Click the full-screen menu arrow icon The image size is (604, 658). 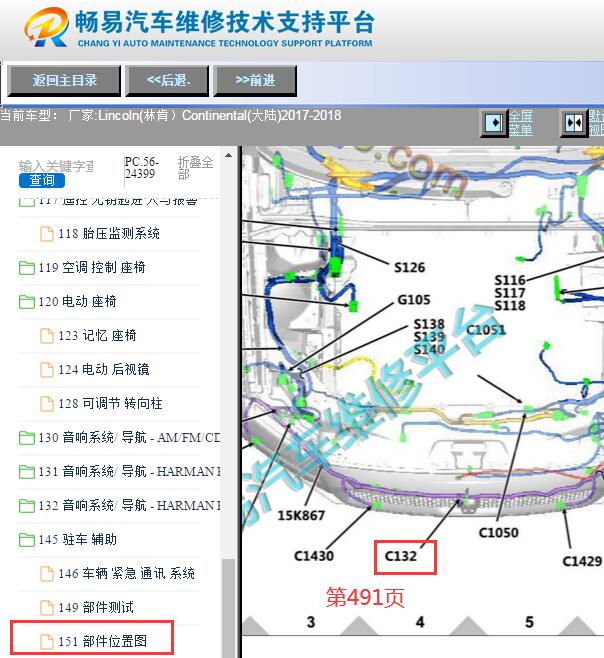point(493,123)
